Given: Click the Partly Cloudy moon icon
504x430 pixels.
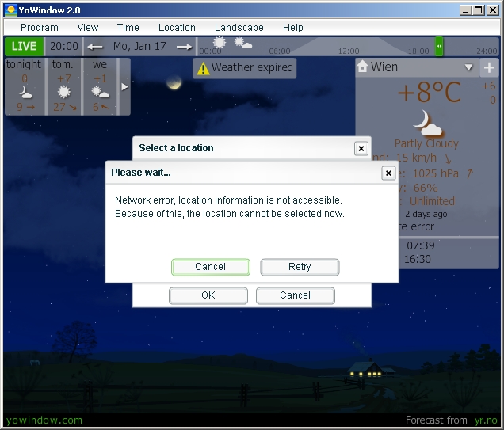Looking at the screenshot, I should [427, 123].
